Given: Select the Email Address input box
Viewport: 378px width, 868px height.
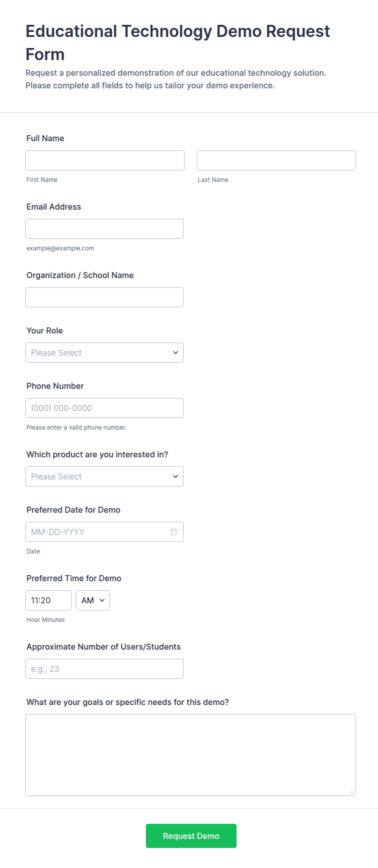Looking at the screenshot, I should tap(104, 229).
